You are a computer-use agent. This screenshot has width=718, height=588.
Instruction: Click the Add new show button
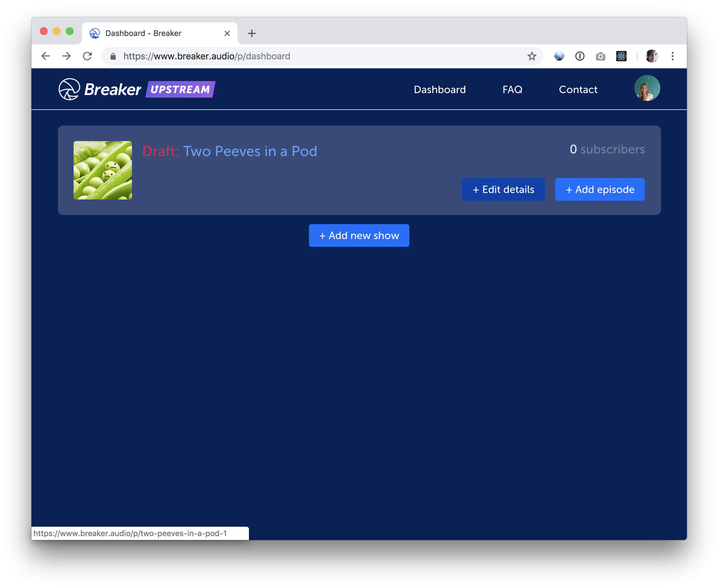click(x=359, y=235)
